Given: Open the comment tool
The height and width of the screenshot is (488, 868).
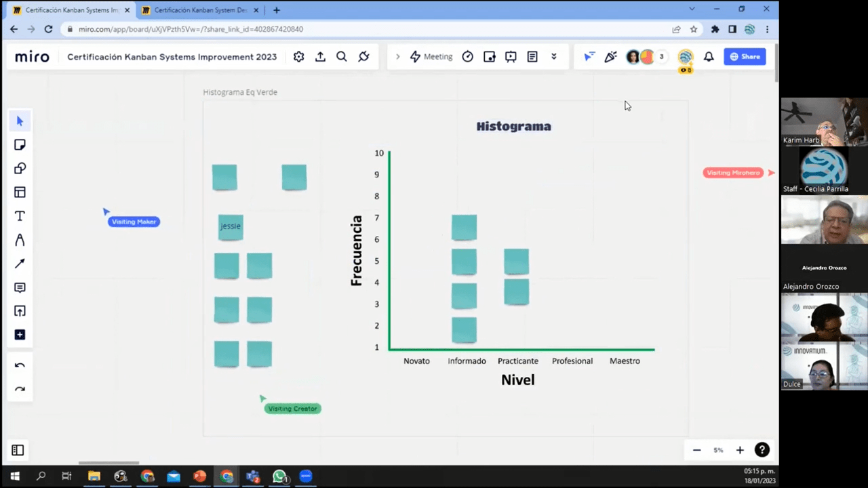Looking at the screenshot, I should (20, 287).
